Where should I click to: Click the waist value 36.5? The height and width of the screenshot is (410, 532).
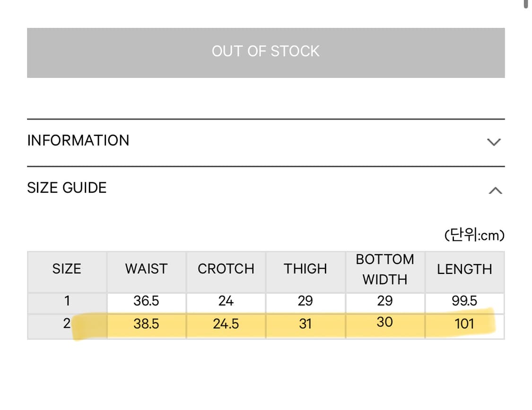[146, 301]
